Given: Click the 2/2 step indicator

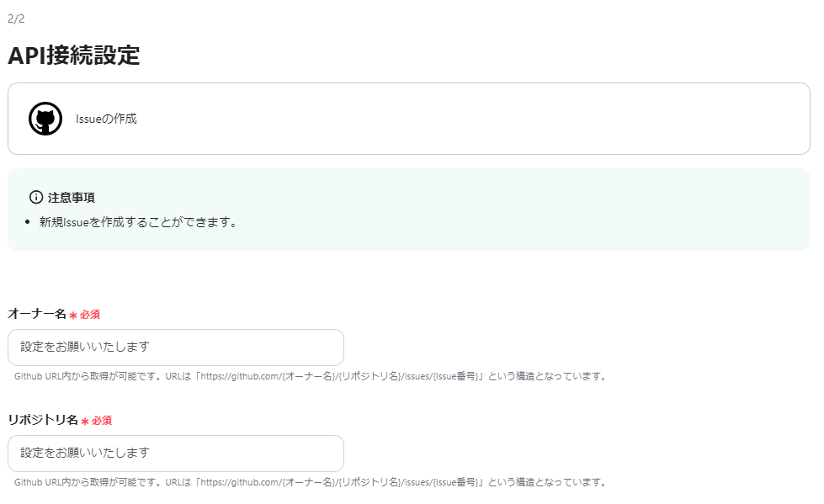Looking at the screenshot, I should pyautogui.click(x=16, y=15).
